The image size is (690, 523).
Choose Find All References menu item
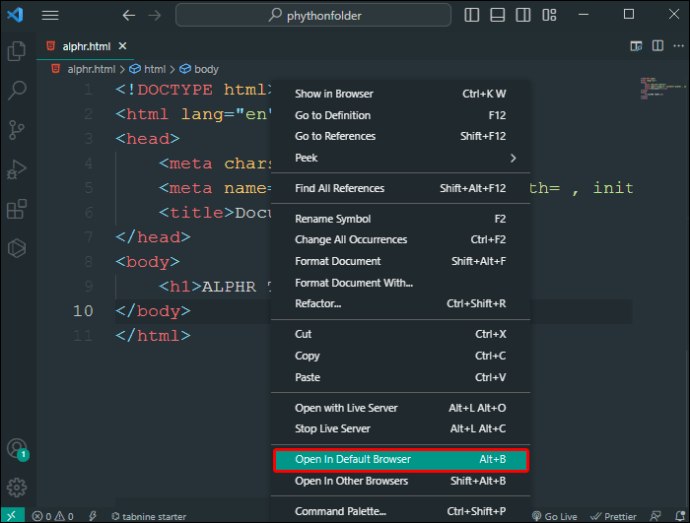[x=400, y=188]
